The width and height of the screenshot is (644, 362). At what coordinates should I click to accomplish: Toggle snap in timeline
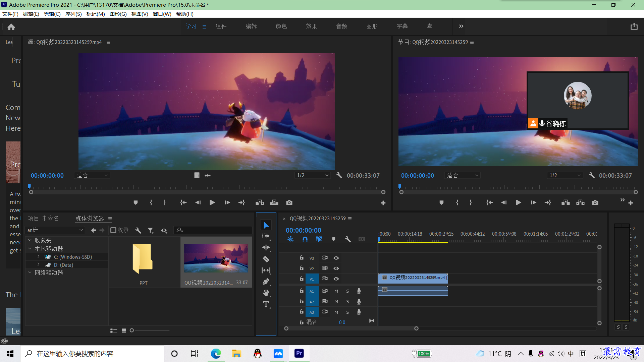(305, 239)
